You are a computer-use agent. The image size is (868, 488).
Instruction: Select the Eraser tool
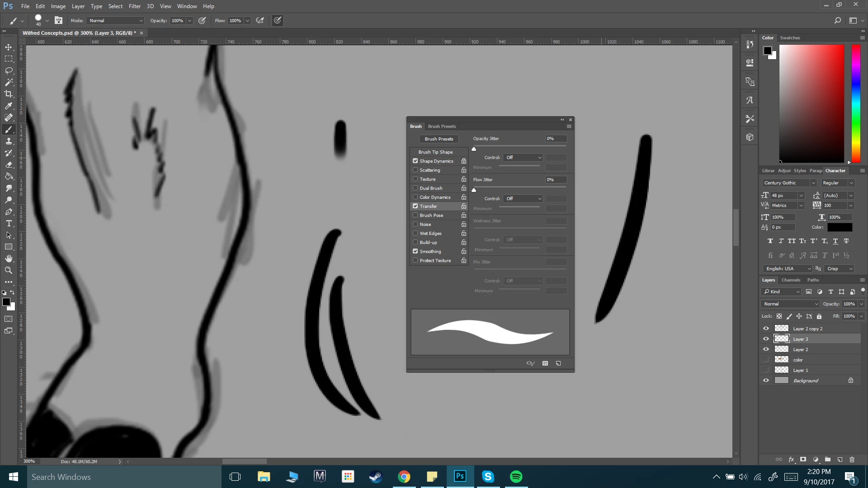tap(9, 165)
